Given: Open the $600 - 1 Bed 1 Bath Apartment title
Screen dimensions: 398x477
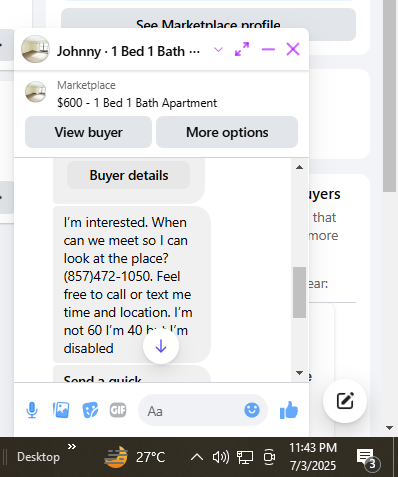Looking at the screenshot, I should 137,103.
